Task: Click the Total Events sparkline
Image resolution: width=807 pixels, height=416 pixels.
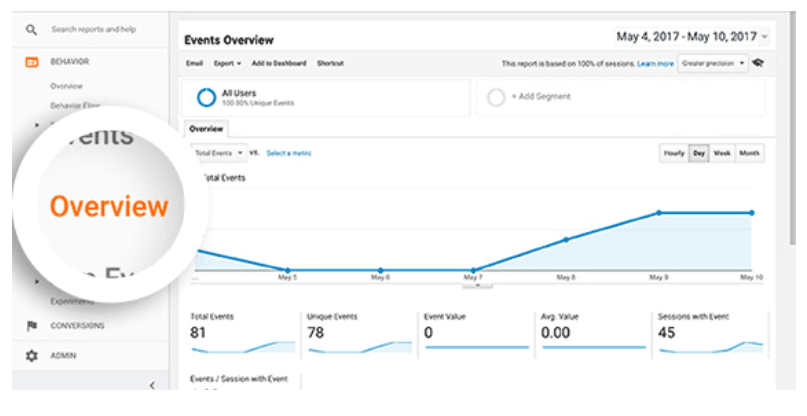Action: click(243, 348)
